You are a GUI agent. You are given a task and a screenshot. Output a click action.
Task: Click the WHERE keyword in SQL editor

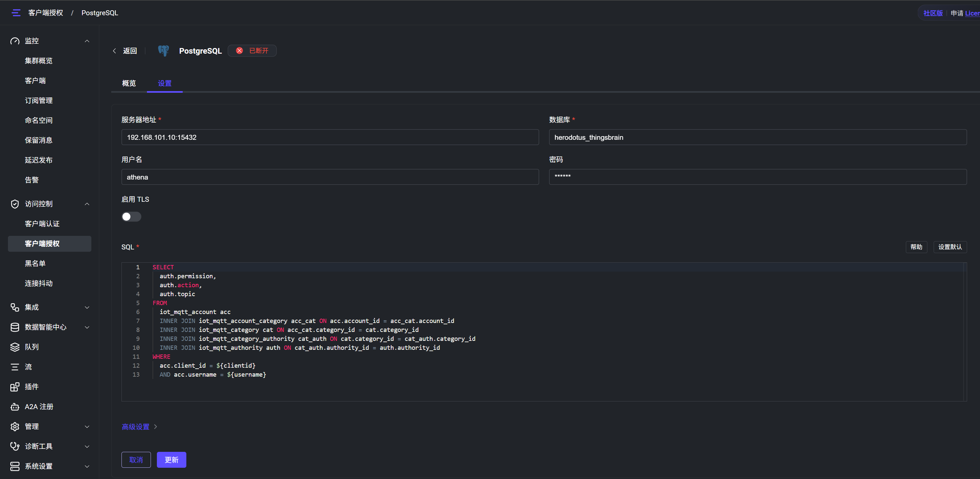161,357
